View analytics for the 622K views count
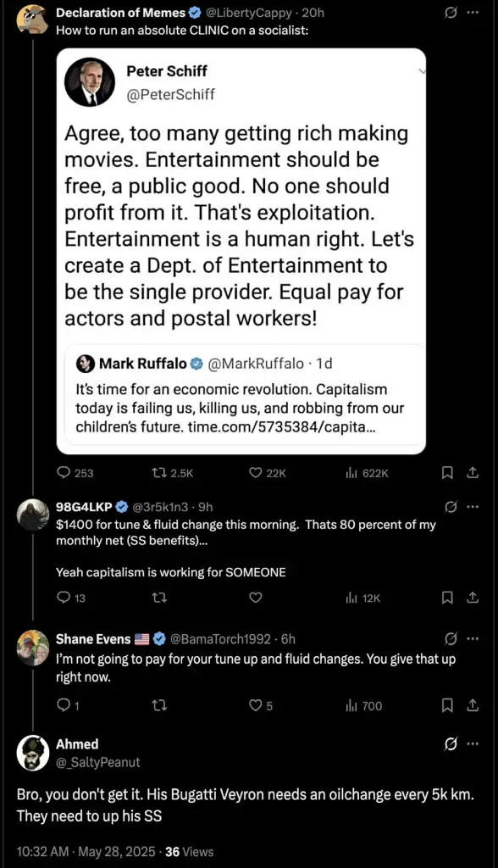 367,473
